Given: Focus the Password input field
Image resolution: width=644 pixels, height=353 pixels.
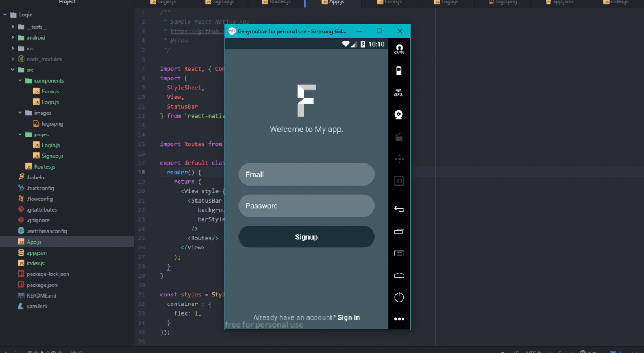Looking at the screenshot, I should pyautogui.click(x=306, y=206).
